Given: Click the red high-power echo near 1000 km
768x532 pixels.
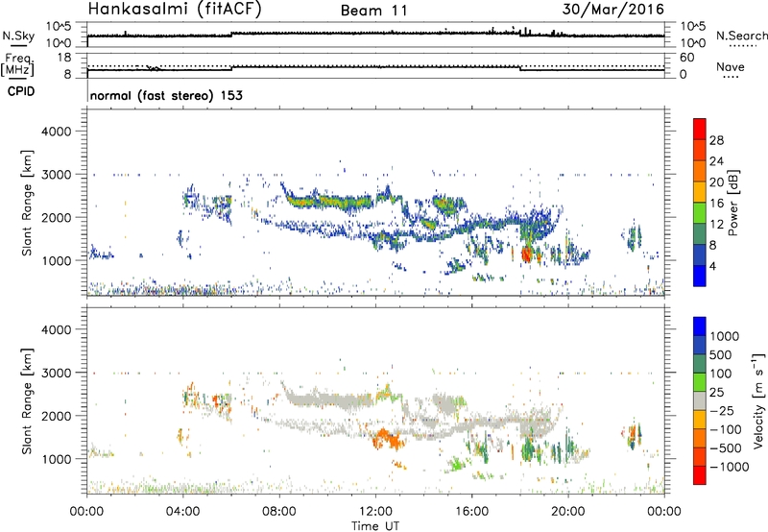Looking at the screenshot, I should point(526,254).
